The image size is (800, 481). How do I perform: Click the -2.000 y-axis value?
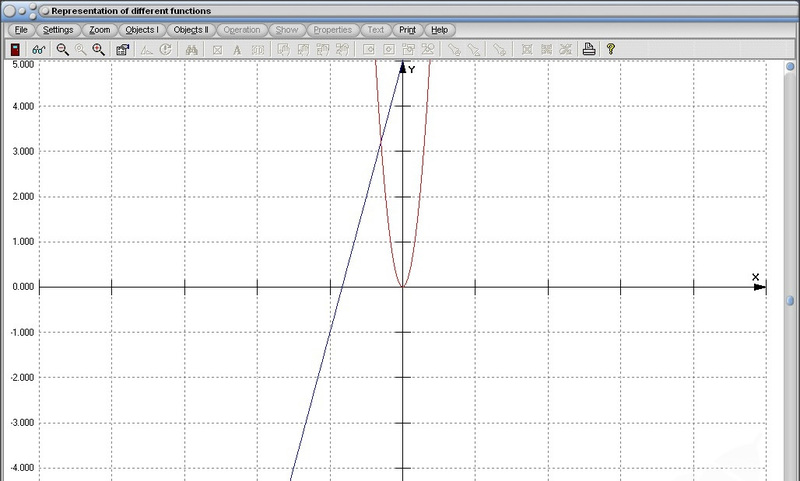click(22, 378)
